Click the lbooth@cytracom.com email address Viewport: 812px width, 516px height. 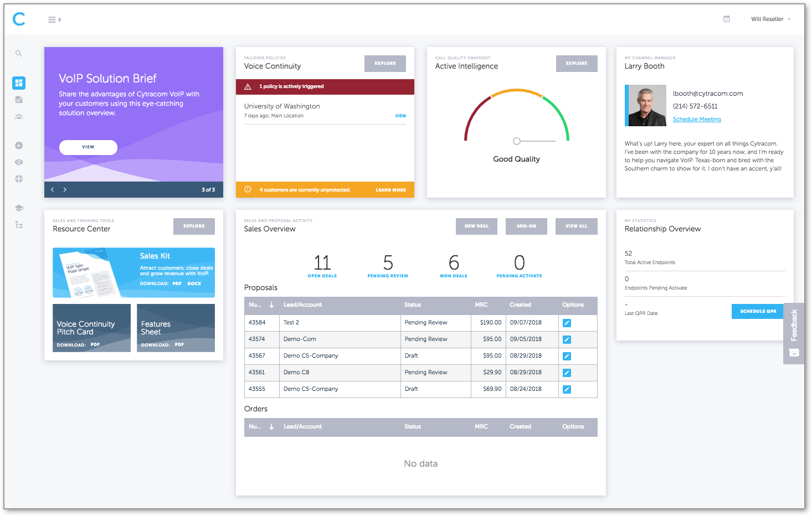tap(708, 94)
